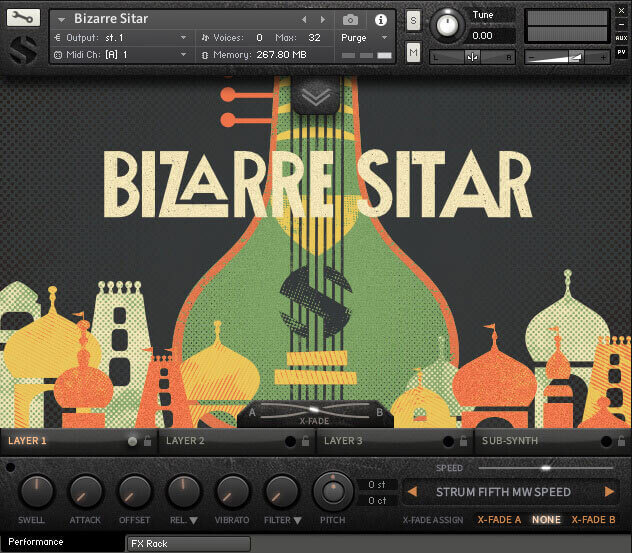
Task: Select previous strum preset with left arrow
Action: click(410, 492)
